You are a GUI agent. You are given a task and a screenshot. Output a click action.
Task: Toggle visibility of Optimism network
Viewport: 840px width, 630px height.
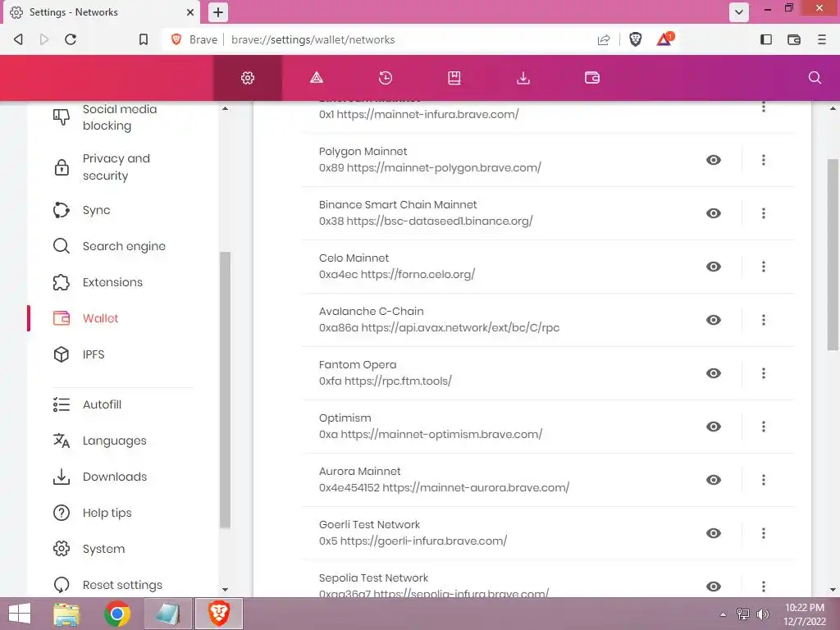pyautogui.click(x=714, y=427)
